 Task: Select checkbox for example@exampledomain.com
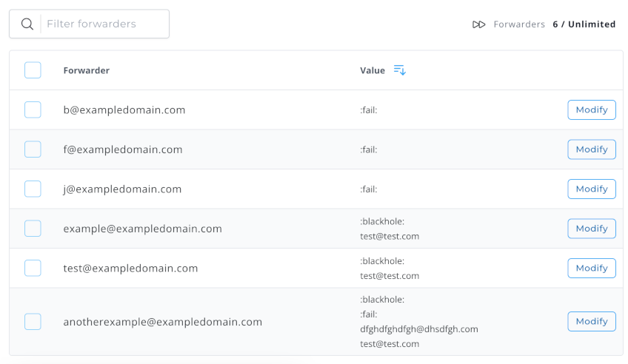(x=33, y=229)
